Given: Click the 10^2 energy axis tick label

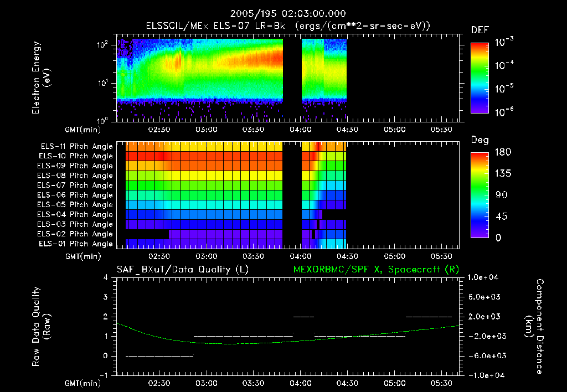Looking at the screenshot, I should pos(102,45).
